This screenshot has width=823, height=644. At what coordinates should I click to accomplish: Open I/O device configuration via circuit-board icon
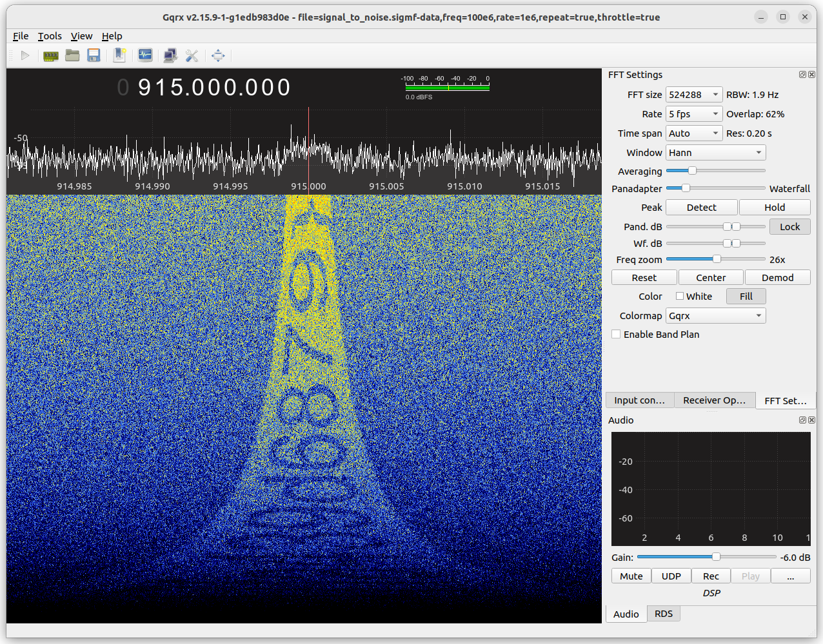tap(51, 55)
